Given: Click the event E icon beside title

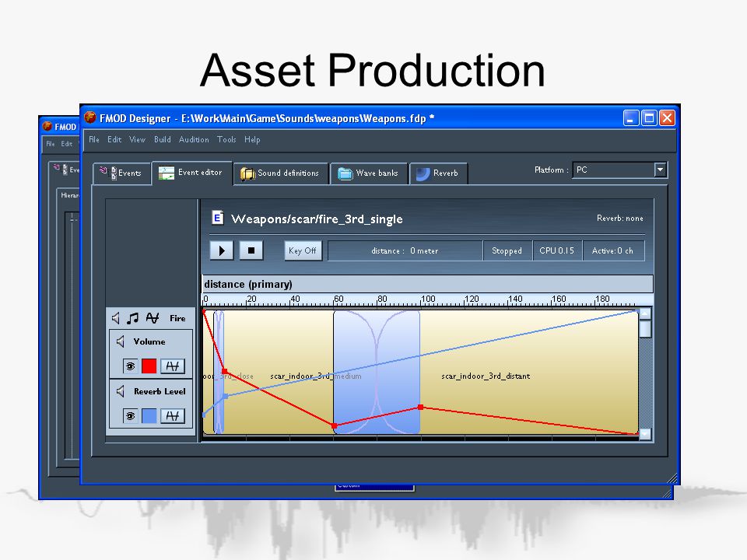Looking at the screenshot, I should tap(218, 218).
